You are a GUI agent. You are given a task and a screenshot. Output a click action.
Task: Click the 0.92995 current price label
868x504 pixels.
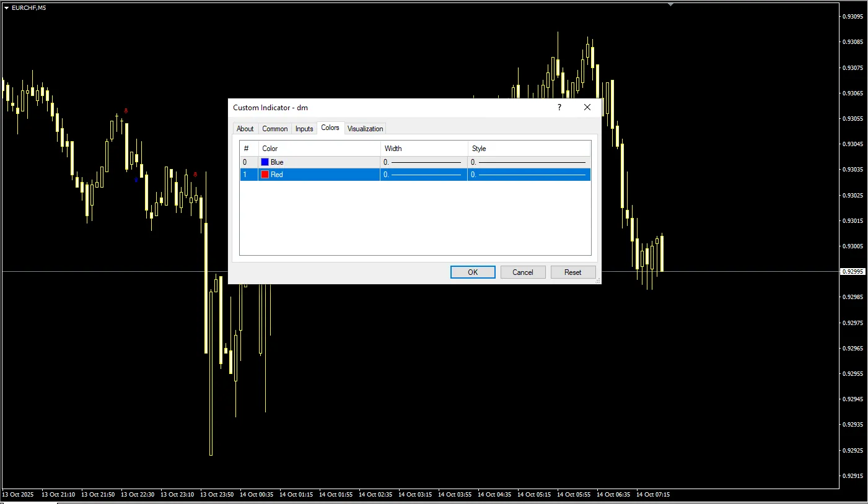[x=853, y=272]
